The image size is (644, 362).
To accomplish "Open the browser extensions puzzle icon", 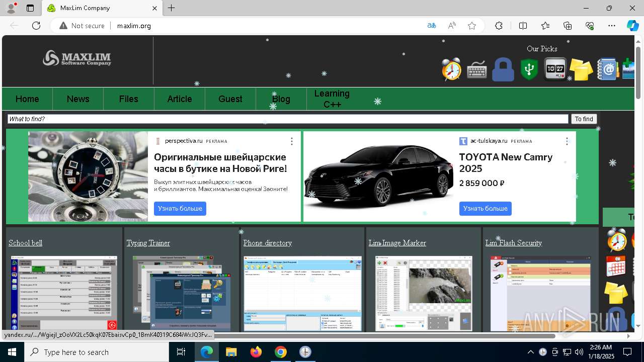I will (499, 26).
